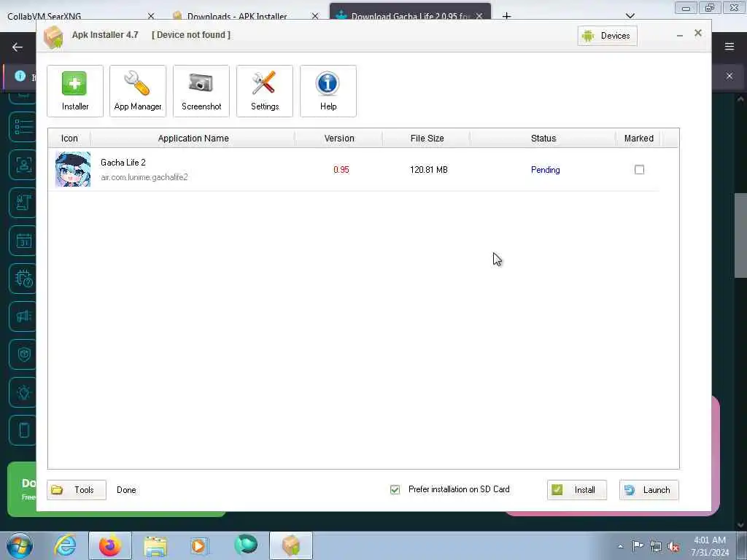The image size is (747, 560).
Task: Click the webpage sidebar phone icon
Action: click(x=23, y=430)
